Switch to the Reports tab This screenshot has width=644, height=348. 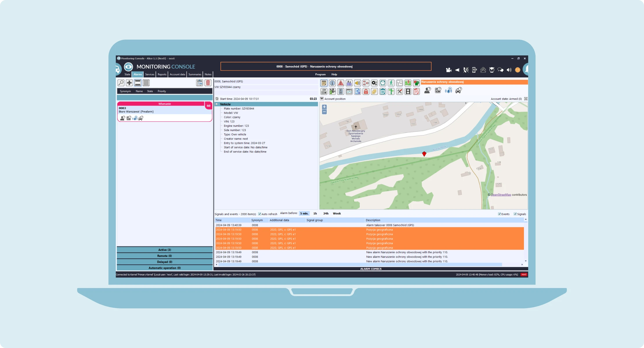pyautogui.click(x=162, y=75)
